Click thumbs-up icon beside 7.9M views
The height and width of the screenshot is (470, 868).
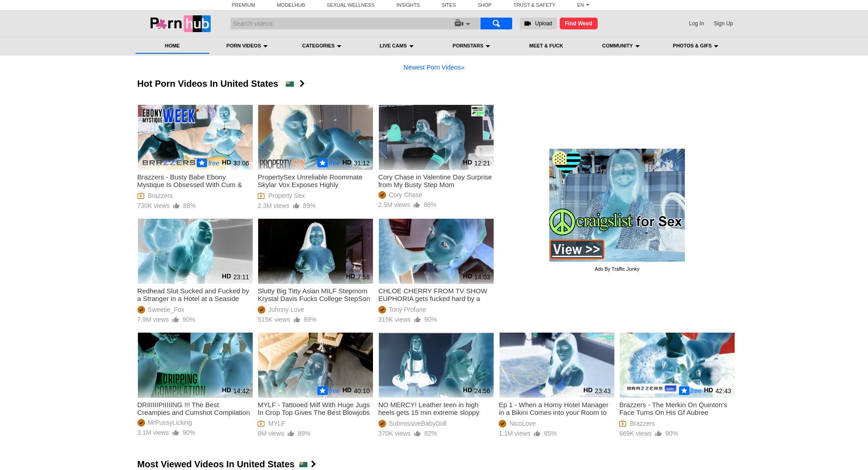176,320
